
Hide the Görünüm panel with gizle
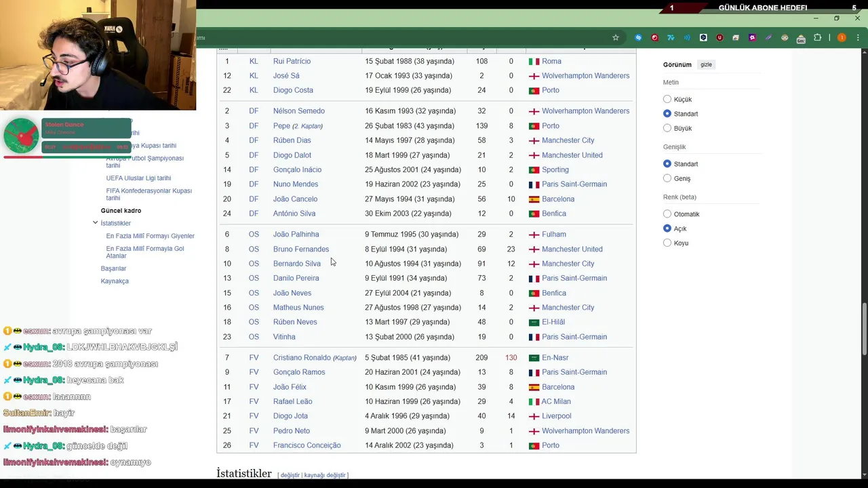click(x=706, y=64)
